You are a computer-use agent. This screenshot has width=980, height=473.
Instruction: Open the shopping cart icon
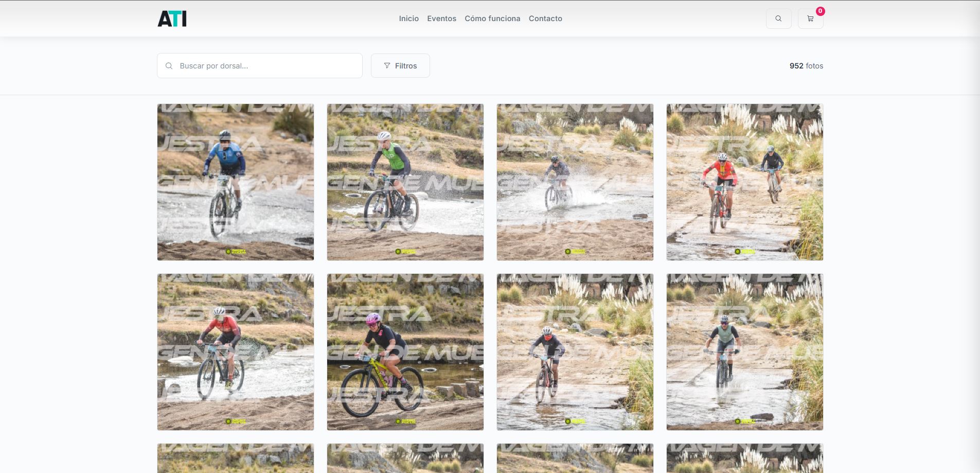tap(810, 19)
